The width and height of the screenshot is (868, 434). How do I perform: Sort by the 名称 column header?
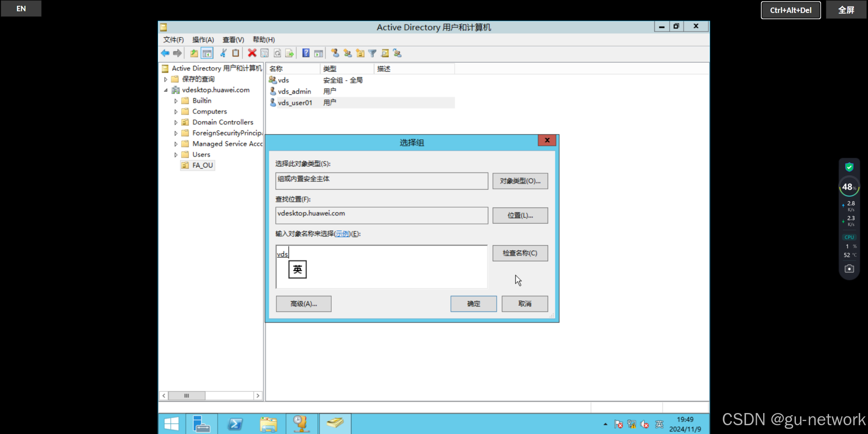tap(293, 69)
